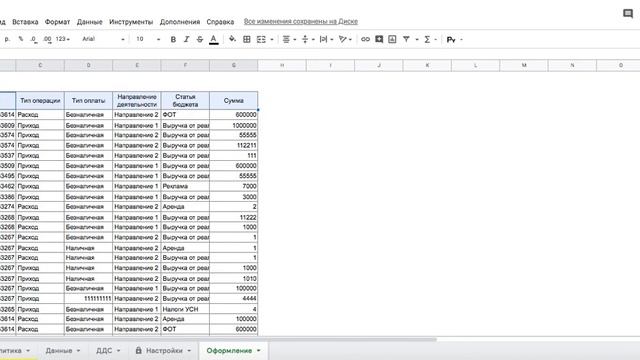640x360 pixels.
Task: Select the 'Сумма' header cell
Action: (x=233, y=100)
